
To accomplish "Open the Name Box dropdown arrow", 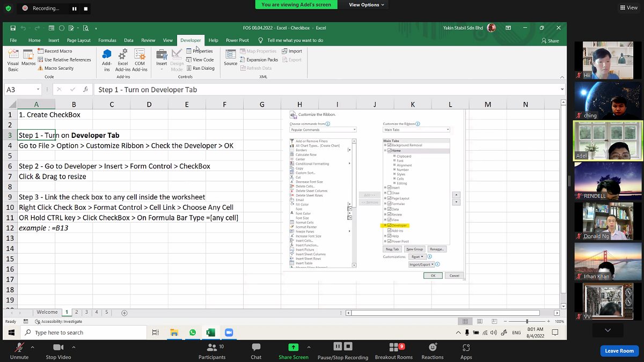I will tap(38, 90).
